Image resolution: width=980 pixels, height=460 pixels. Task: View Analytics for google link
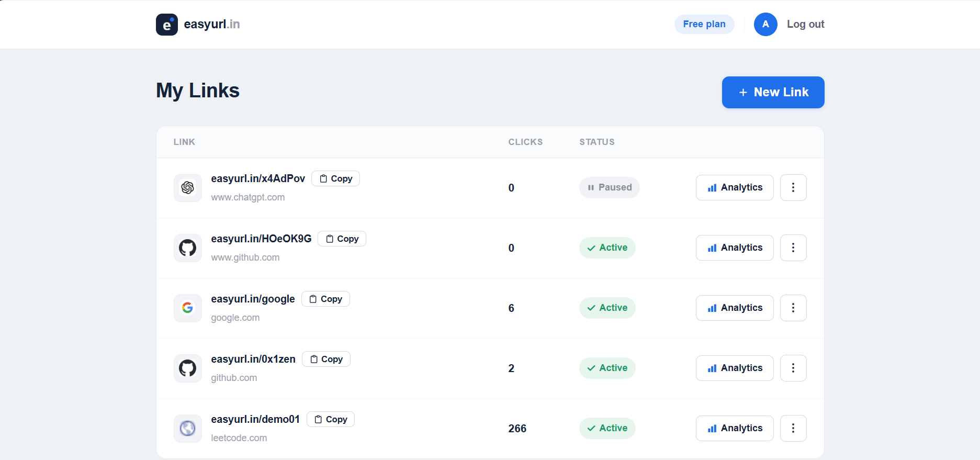click(x=735, y=308)
